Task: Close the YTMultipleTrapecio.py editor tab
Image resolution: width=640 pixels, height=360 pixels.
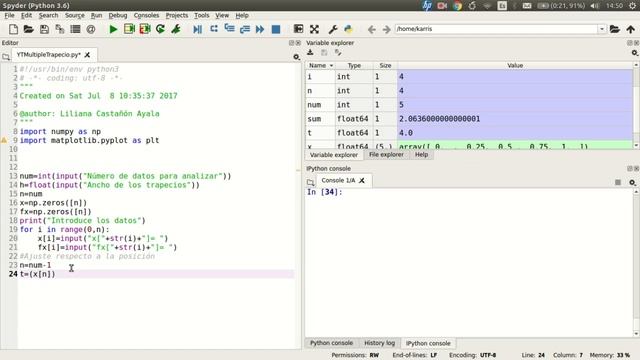Action: click(87, 55)
